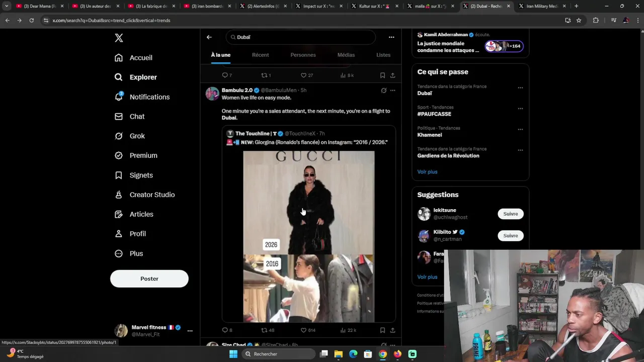This screenshot has height=362, width=644.
Task: Open Windows Start menu
Action: pyautogui.click(x=233, y=354)
